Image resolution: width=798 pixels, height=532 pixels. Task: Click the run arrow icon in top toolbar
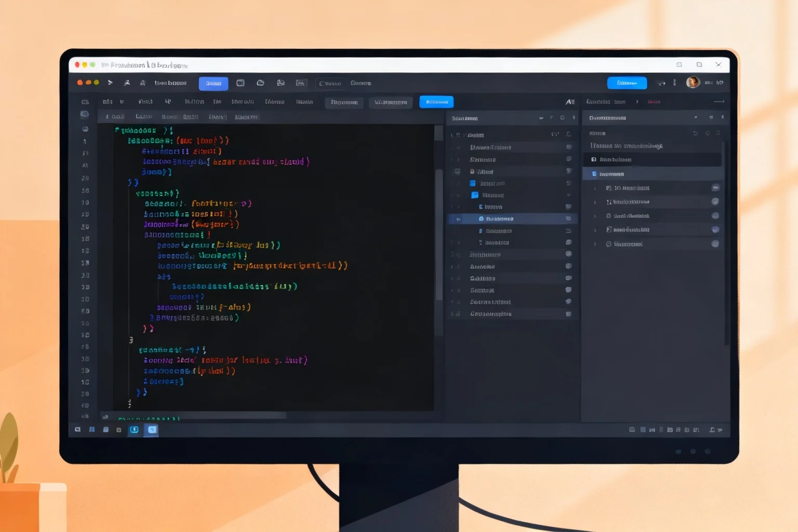[x=110, y=83]
